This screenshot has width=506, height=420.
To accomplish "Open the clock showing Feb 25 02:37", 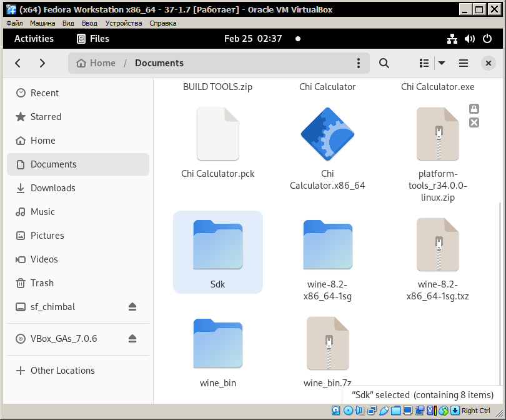I will click(253, 39).
